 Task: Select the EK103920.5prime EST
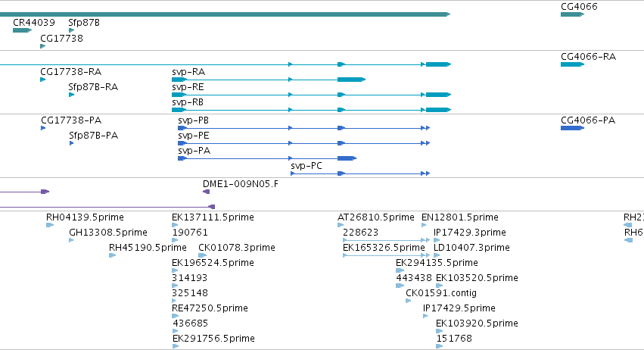click(x=439, y=332)
